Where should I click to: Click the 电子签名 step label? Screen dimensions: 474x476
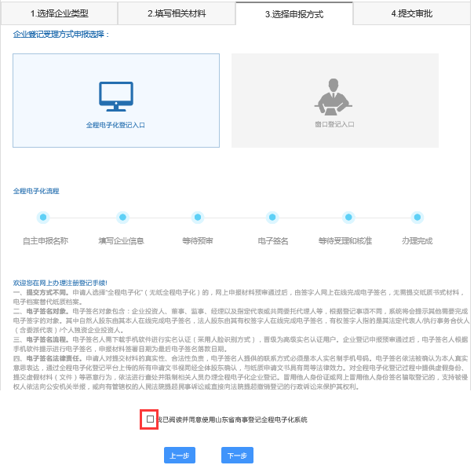272,241
